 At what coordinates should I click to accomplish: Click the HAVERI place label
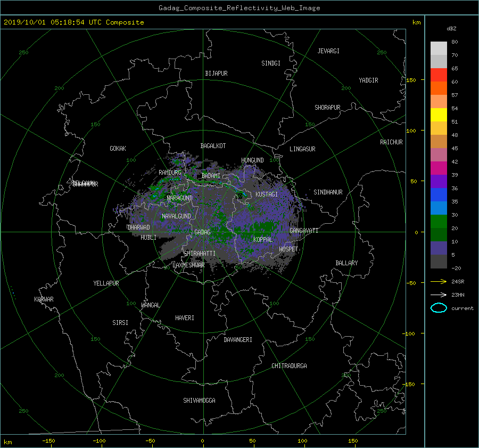pos(185,318)
